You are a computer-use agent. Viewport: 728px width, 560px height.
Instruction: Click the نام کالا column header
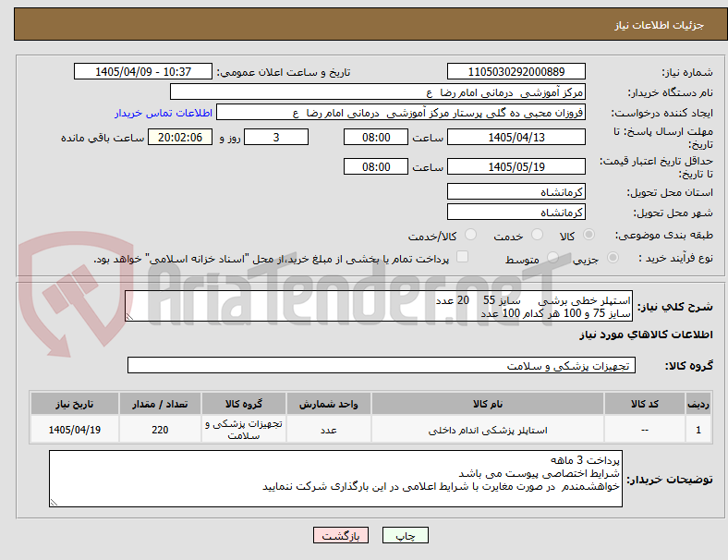(488, 404)
